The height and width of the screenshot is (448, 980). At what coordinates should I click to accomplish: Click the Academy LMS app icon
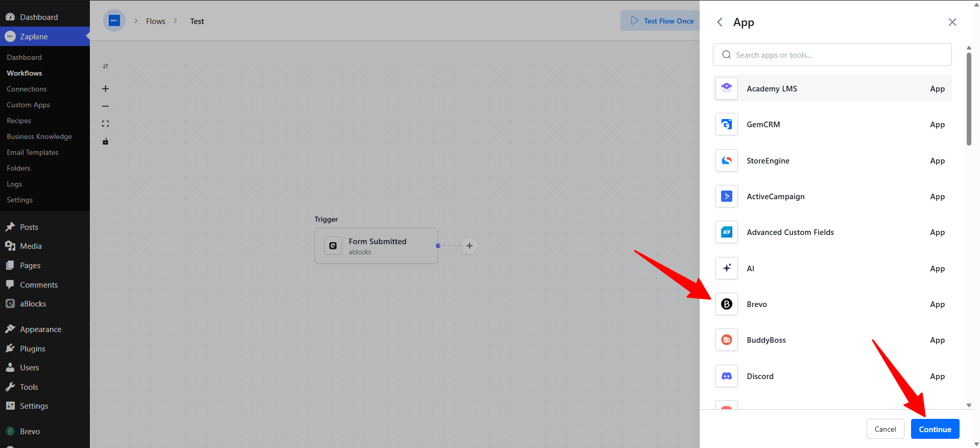tap(727, 88)
